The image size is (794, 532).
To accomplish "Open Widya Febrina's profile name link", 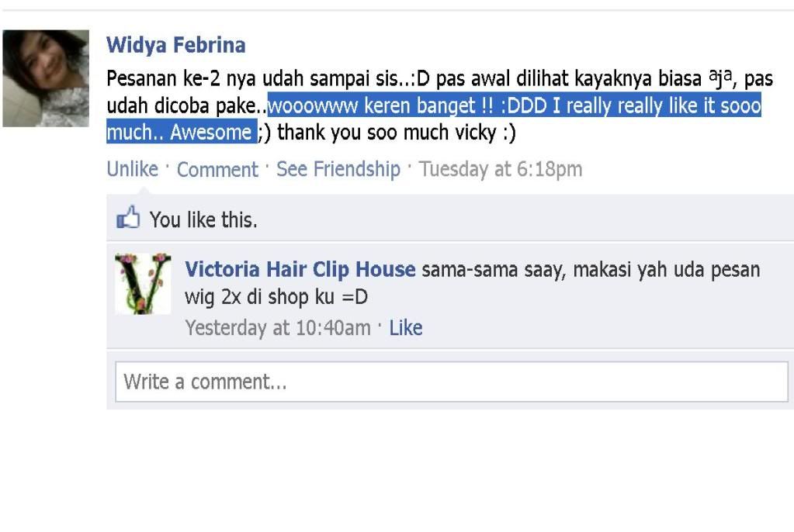I will click(x=175, y=45).
